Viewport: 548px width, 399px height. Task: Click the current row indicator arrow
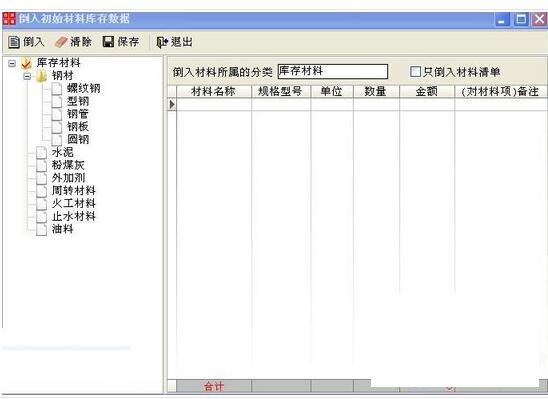point(172,104)
